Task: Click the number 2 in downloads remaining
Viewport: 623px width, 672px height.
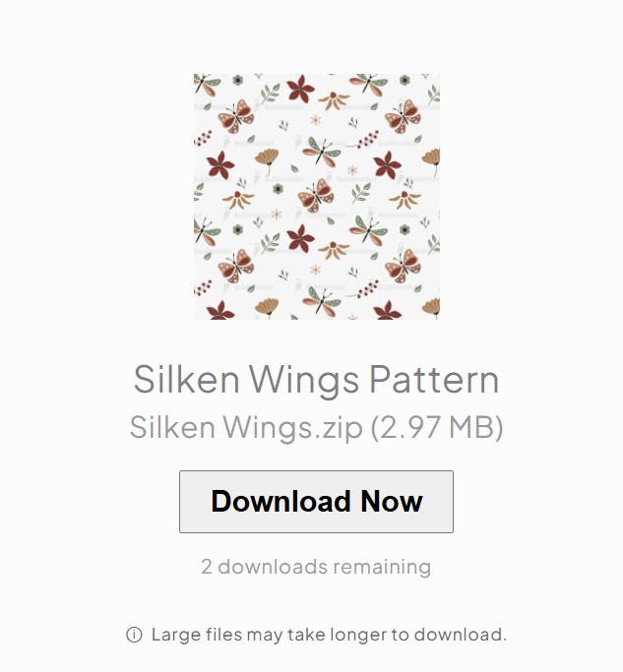Action: pyautogui.click(x=207, y=567)
